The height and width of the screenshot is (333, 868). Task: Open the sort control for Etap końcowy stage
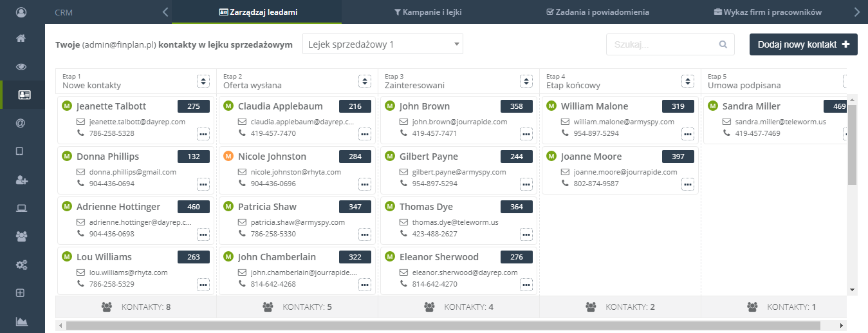tap(688, 81)
